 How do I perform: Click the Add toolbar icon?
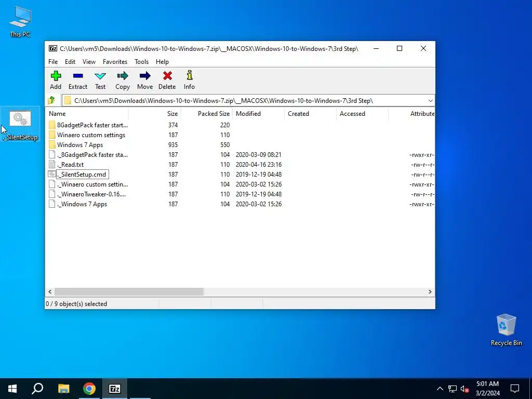[56, 76]
